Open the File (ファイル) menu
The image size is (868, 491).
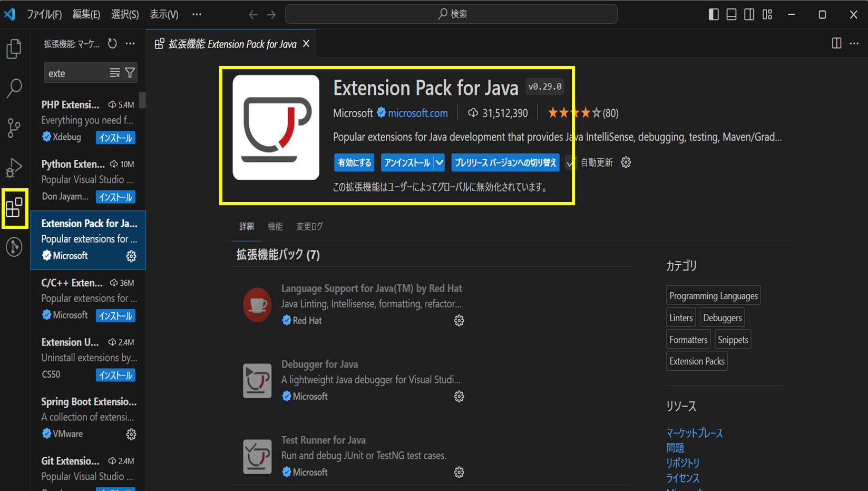tap(44, 14)
